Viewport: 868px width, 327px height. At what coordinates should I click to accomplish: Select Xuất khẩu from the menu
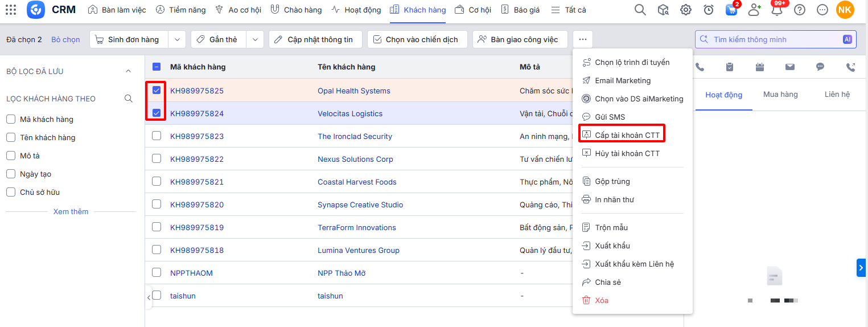point(612,246)
